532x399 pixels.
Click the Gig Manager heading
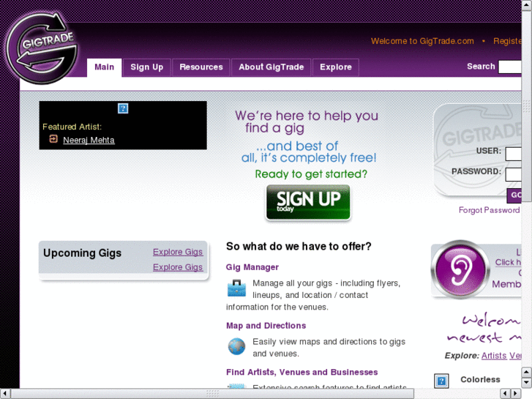point(252,267)
